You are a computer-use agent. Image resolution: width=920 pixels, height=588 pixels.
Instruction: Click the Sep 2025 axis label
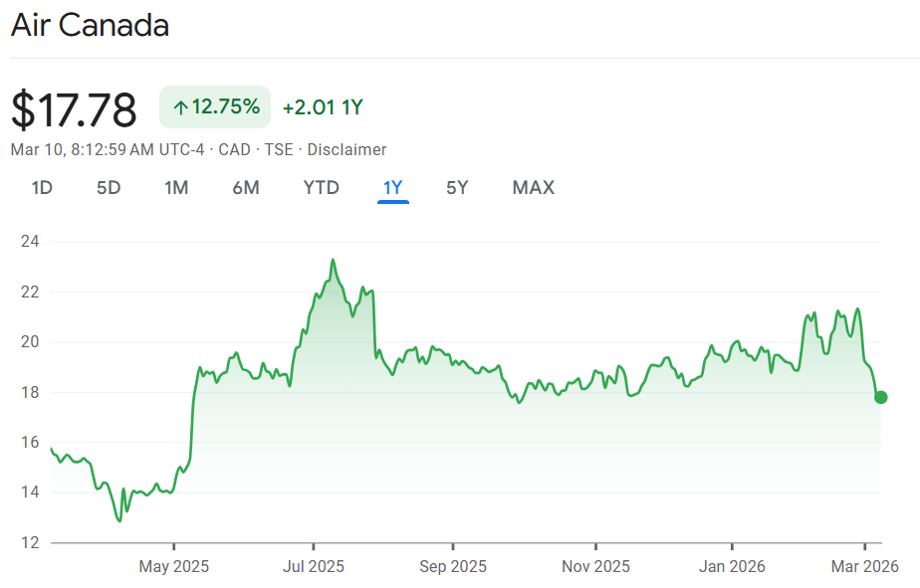(x=453, y=566)
